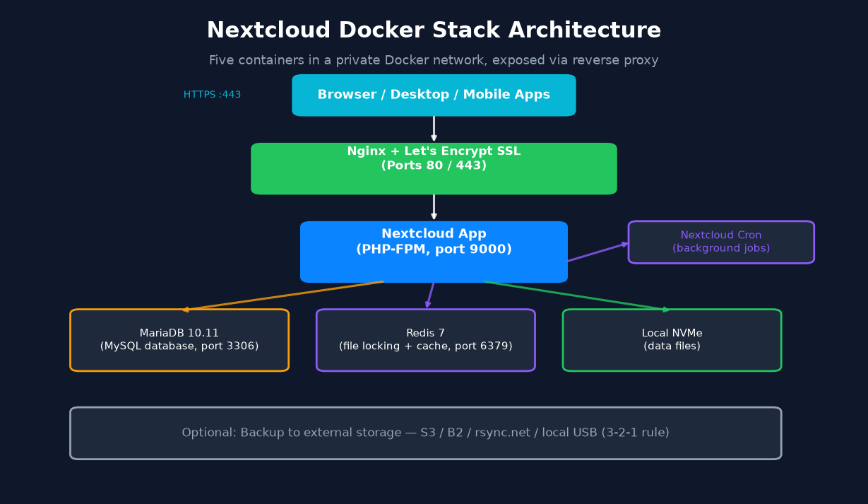This screenshot has width=868, height=504.
Task: Click the Browser / Desktop / Mobile Apps box
Action: point(434,95)
